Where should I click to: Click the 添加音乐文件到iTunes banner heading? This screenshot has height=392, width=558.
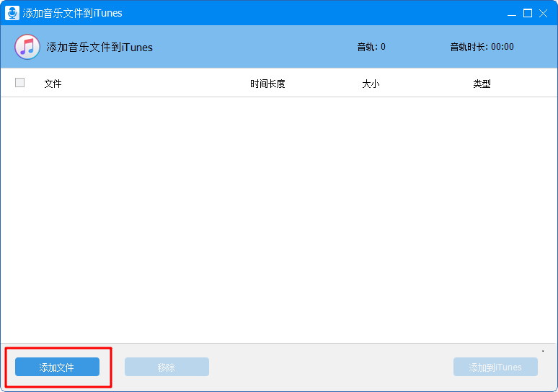click(99, 48)
